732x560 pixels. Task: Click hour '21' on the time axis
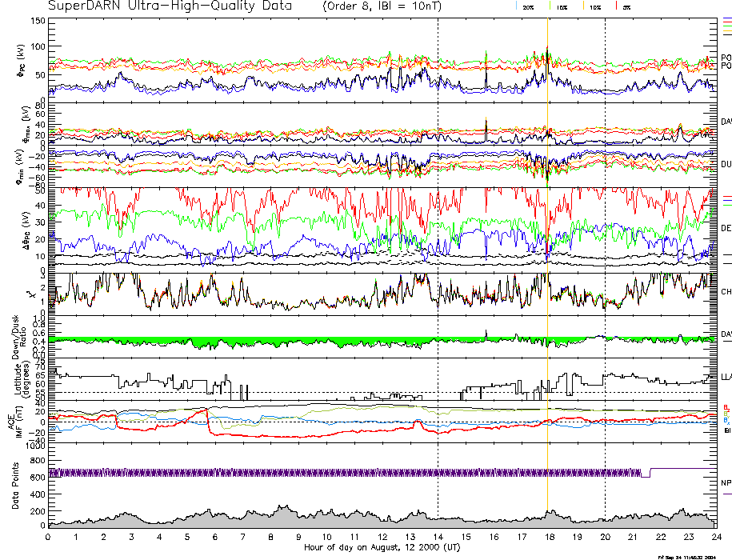633,537
